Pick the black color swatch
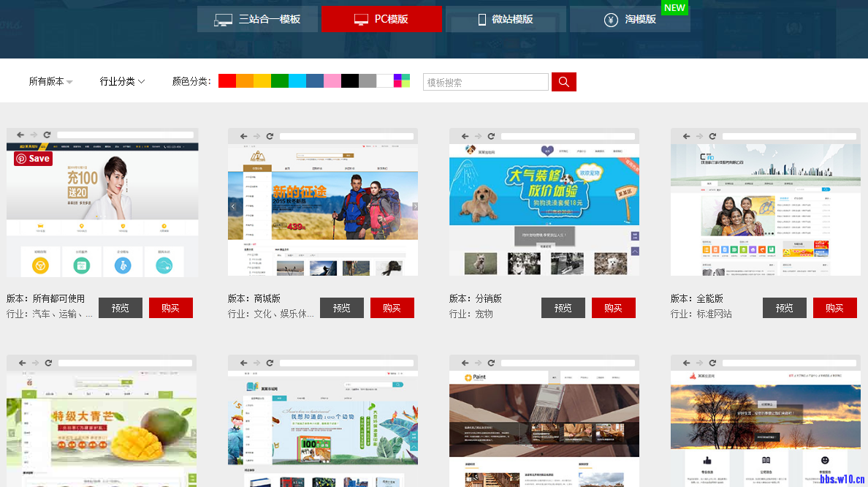Screen dimensions: 868x487 coord(350,81)
